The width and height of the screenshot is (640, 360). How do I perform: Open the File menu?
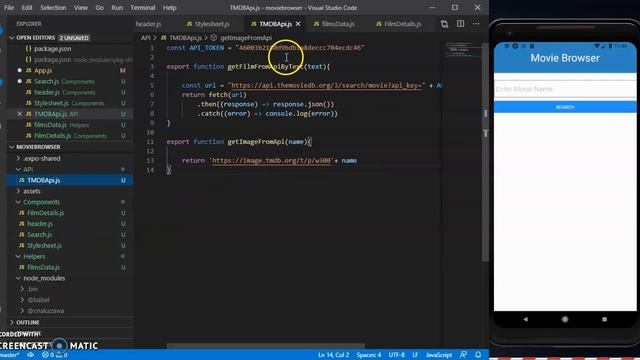coord(9,8)
